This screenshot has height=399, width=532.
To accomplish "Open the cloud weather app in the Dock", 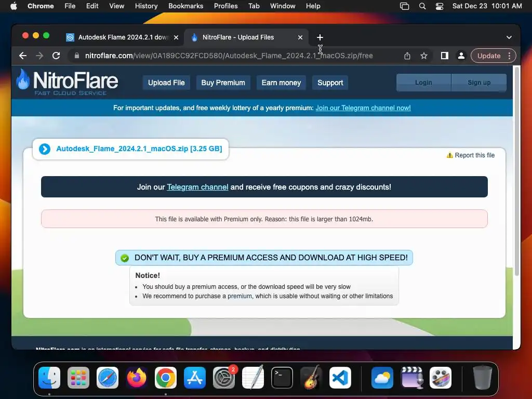I will point(382,378).
